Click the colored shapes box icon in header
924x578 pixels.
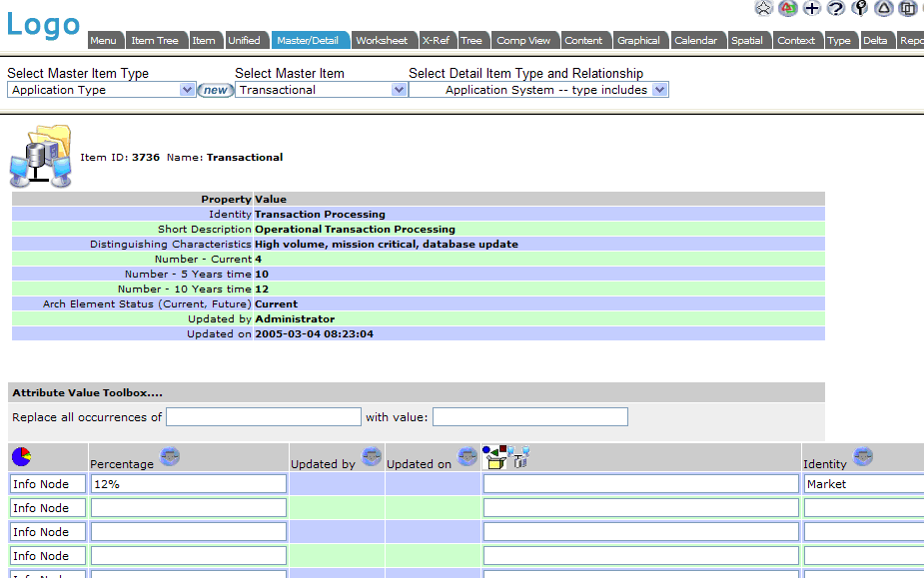(x=495, y=456)
